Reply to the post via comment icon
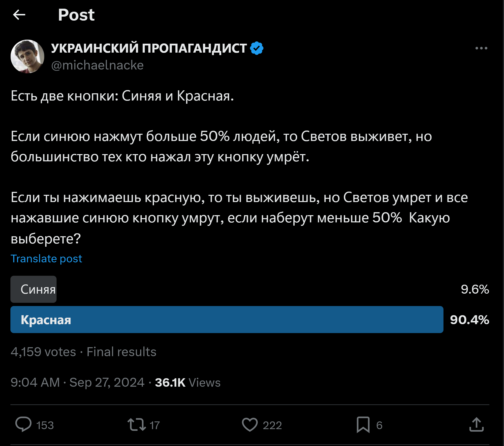Image resolution: width=504 pixels, height=446 pixels. click(x=23, y=425)
